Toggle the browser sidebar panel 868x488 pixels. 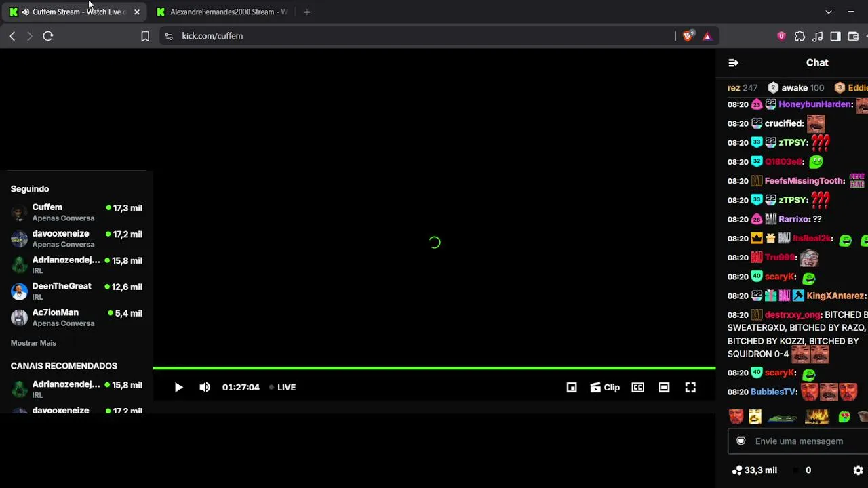point(835,36)
